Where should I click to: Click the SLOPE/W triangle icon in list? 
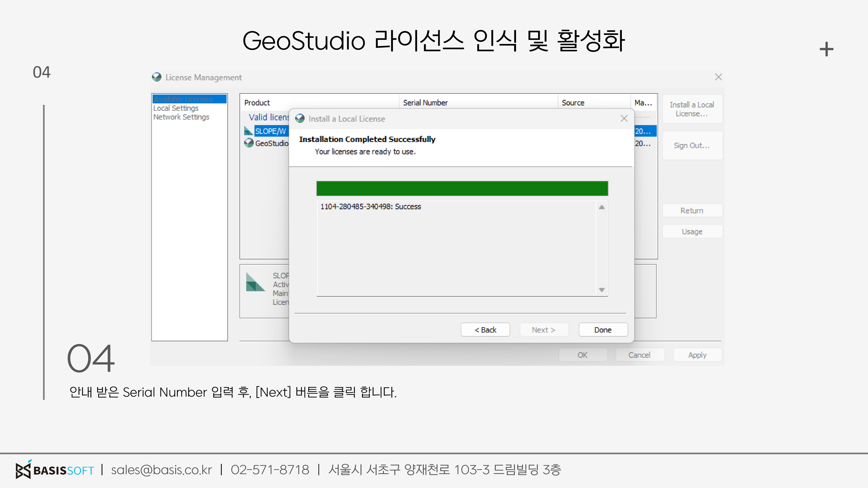pos(249,131)
